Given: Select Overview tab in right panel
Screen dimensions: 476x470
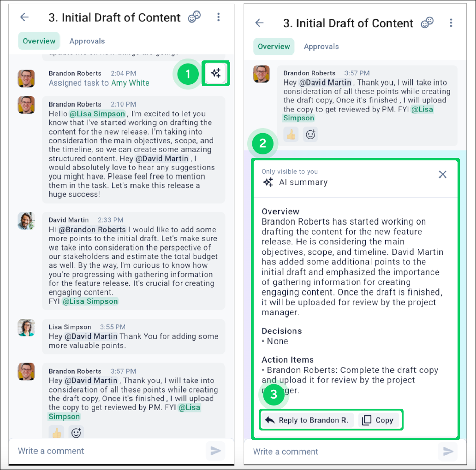Looking at the screenshot, I should (x=274, y=47).
